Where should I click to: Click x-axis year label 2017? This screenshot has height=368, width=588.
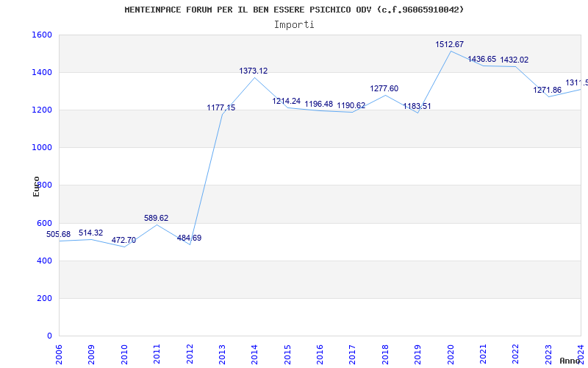pyautogui.click(x=353, y=354)
